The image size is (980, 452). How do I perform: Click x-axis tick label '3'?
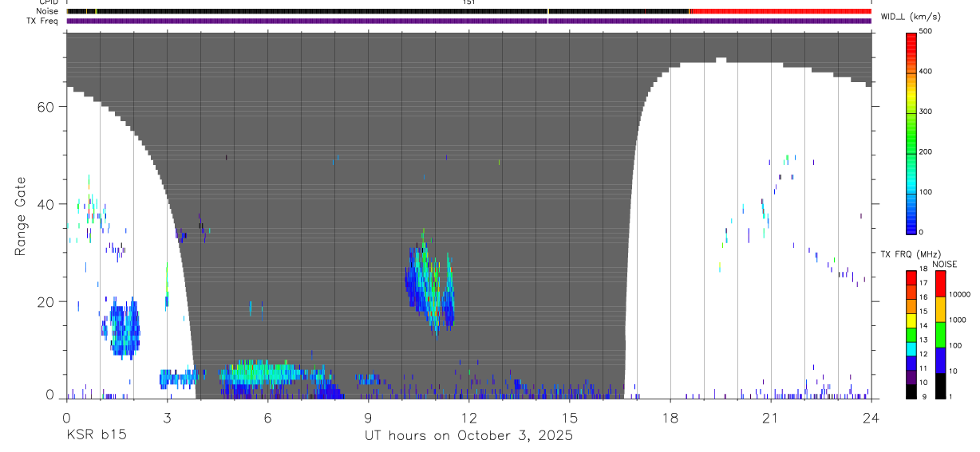pos(167,417)
